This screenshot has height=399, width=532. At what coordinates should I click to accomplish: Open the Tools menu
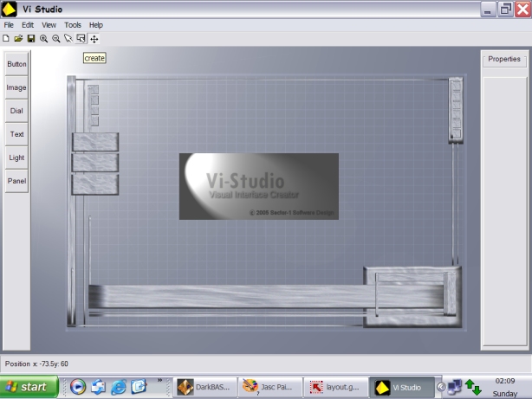(73, 25)
